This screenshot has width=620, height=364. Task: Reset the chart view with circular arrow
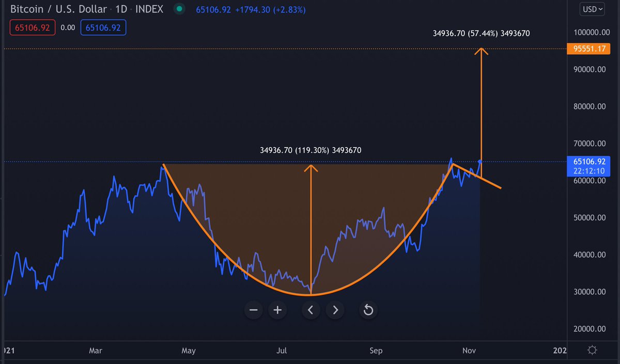[x=368, y=310]
